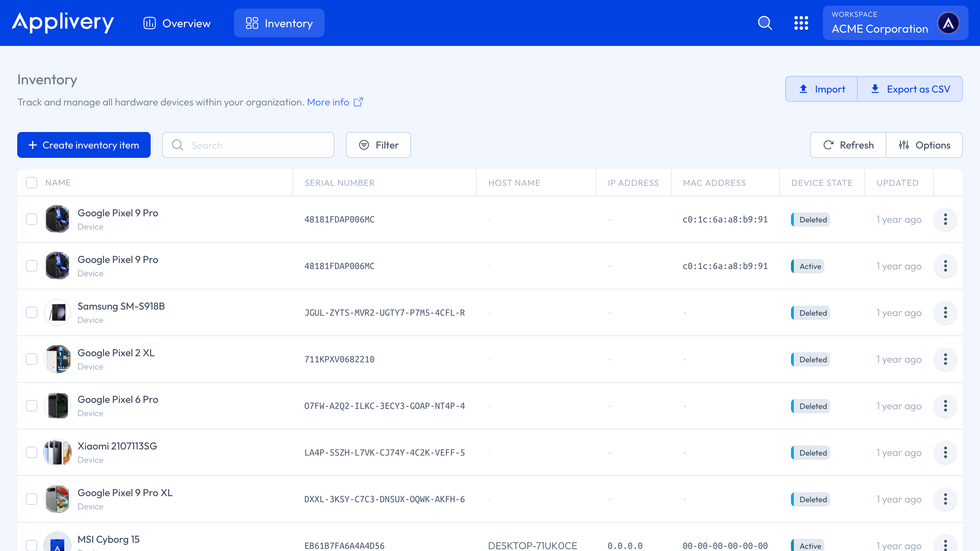Open the apps grid launcher icon

coord(801,23)
